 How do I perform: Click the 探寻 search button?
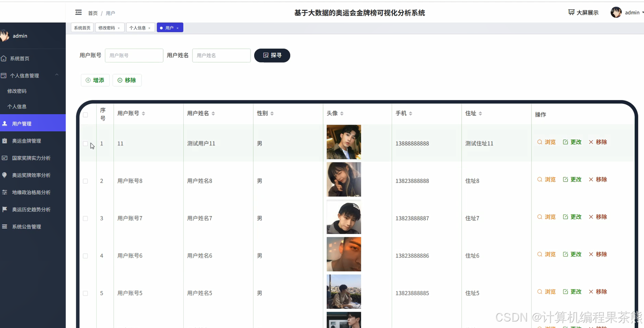(272, 56)
